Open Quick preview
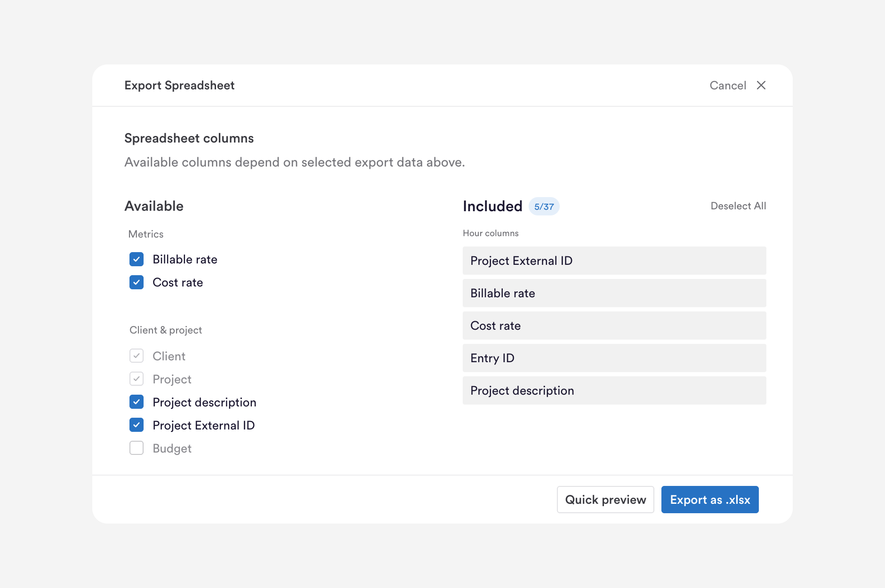The width and height of the screenshot is (885, 588). (x=605, y=500)
